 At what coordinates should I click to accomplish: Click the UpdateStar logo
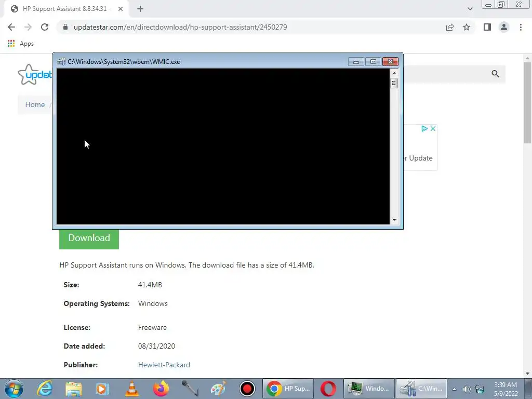35,74
